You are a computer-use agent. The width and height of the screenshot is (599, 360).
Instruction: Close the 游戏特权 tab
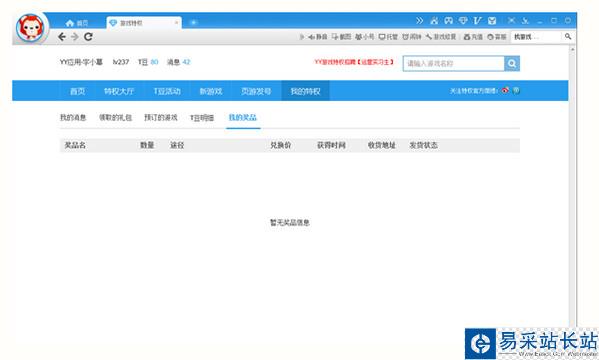point(176,23)
